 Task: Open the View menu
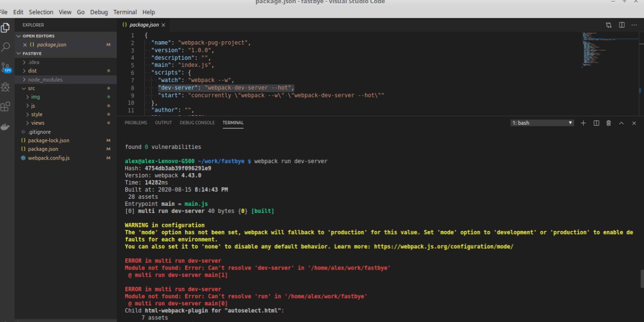65,12
